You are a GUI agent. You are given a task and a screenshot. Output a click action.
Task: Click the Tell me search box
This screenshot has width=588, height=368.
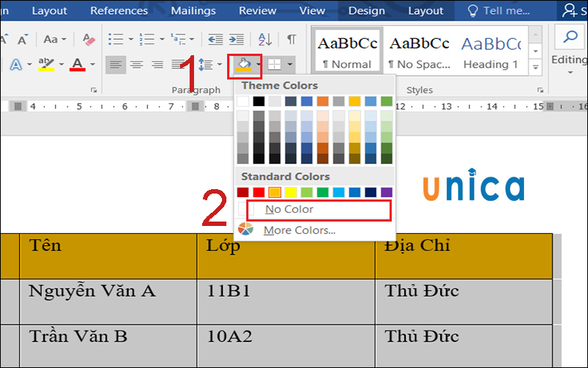(500, 10)
